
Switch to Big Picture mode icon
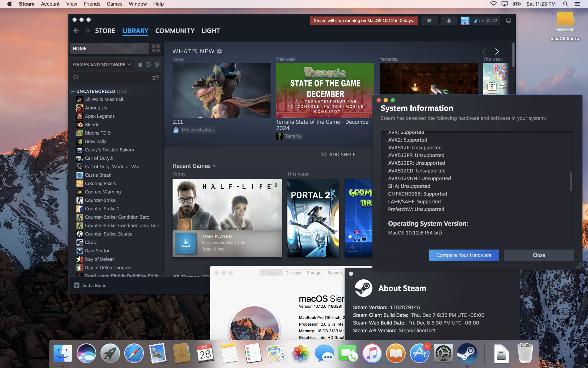[x=508, y=21]
